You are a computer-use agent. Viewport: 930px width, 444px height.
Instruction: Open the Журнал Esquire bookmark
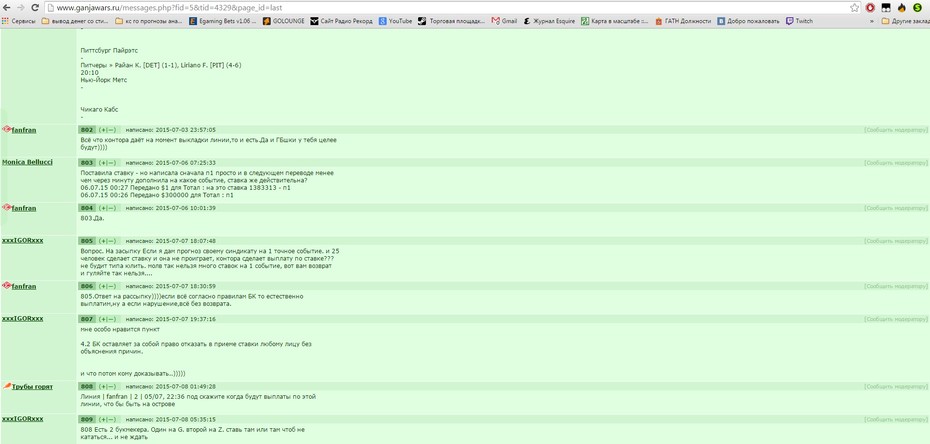[549, 21]
